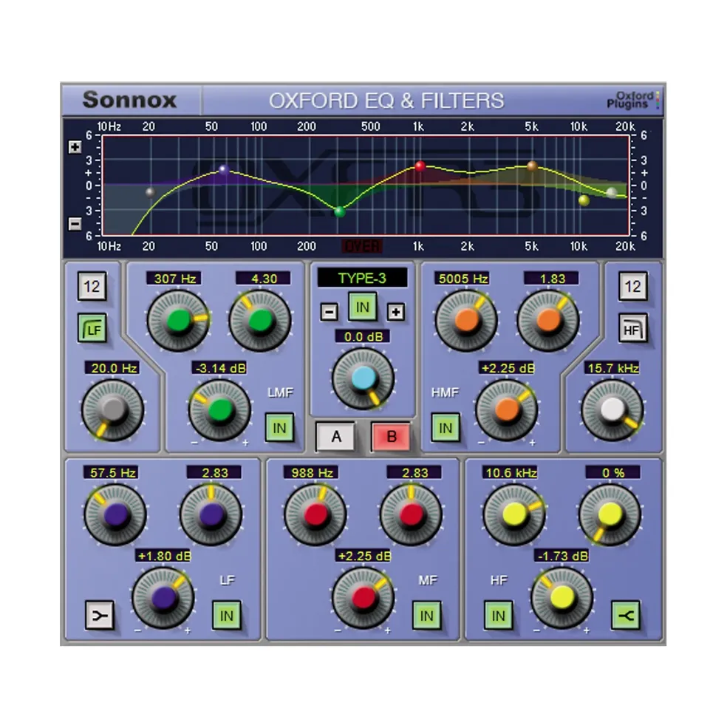Click the Sonnox logo
The height and width of the screenshot is (728, 727).
click(x=129, y=99)
